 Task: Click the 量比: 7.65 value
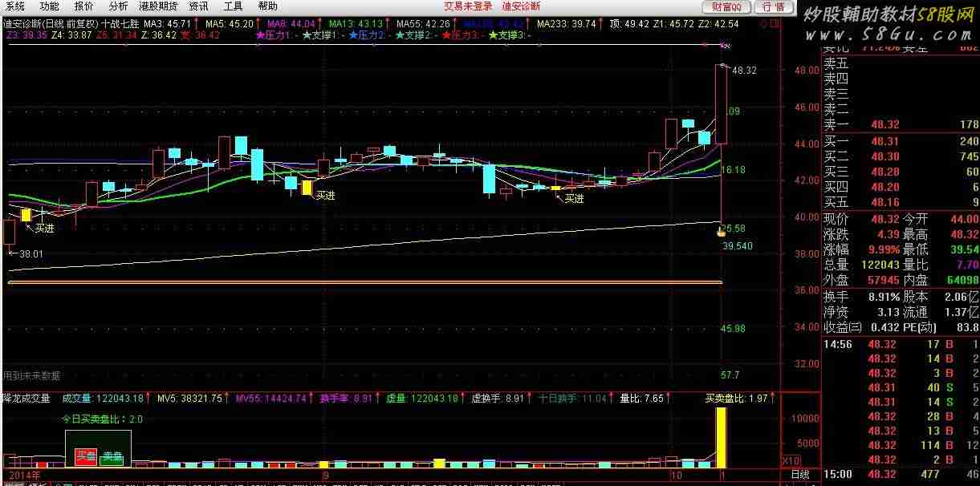642,398
